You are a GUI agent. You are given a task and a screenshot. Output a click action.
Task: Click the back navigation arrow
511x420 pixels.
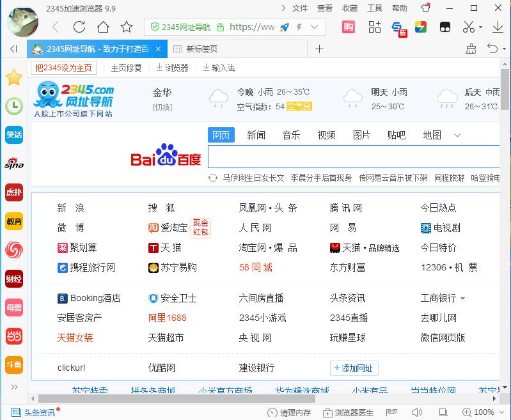[x=56, y=27]
